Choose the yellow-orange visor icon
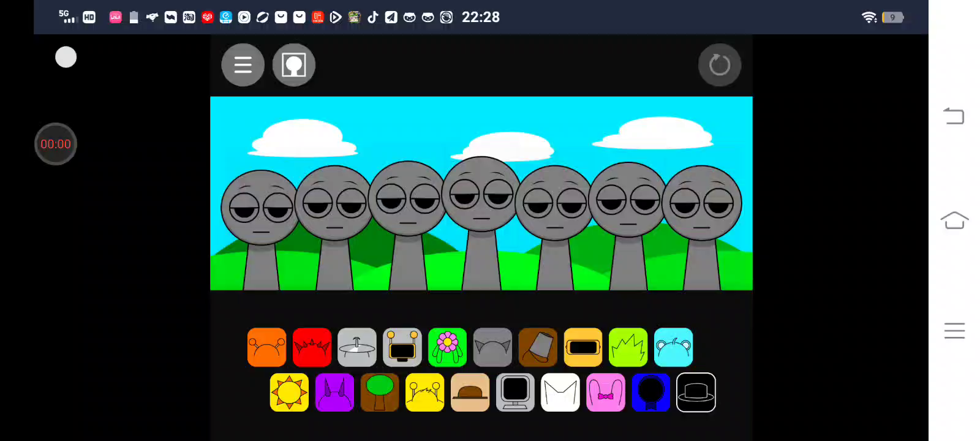The width and height of the screenshot is (980, 441). (583, 347)
